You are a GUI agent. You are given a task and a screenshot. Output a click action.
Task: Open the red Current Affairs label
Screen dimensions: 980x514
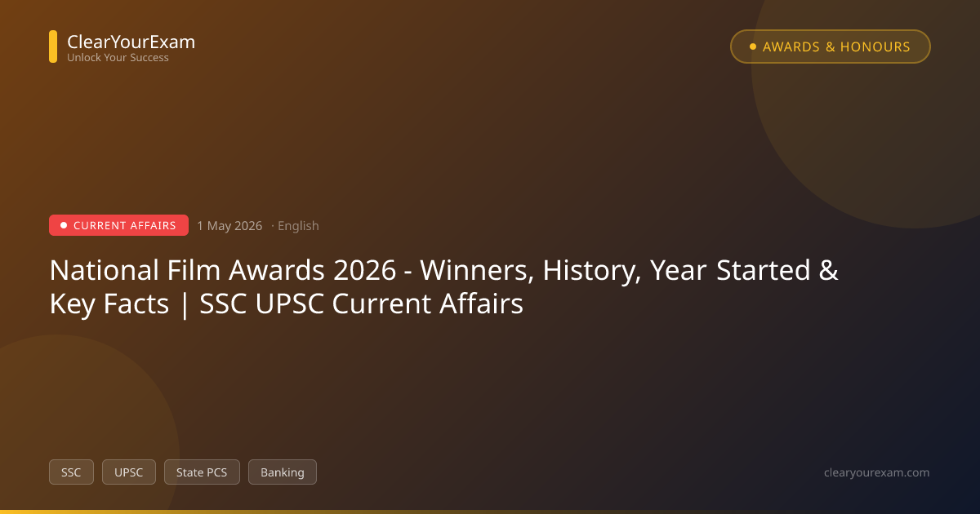pos(118,225)
